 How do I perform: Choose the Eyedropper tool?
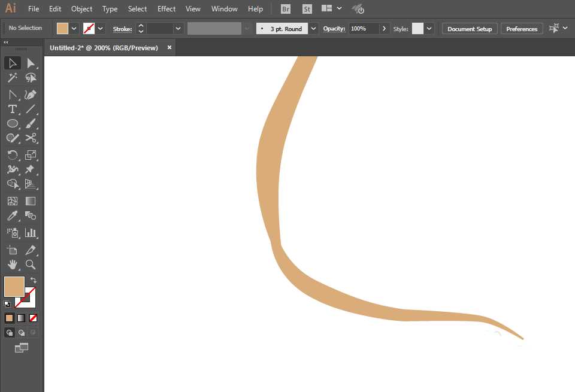tap(12, 216)
